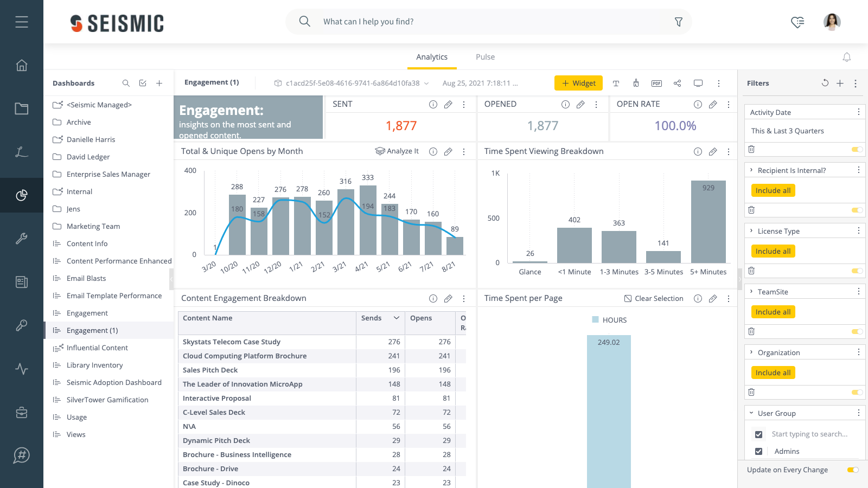Viewport: 868px width, 488px height.
Task: Delete the Activity Date filter
Action: tap(751, 149)
